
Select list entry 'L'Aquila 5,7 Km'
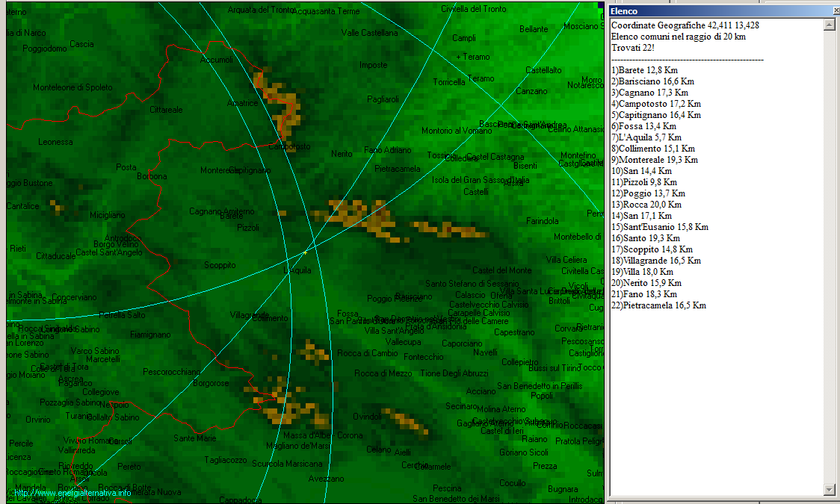[646, 137]
